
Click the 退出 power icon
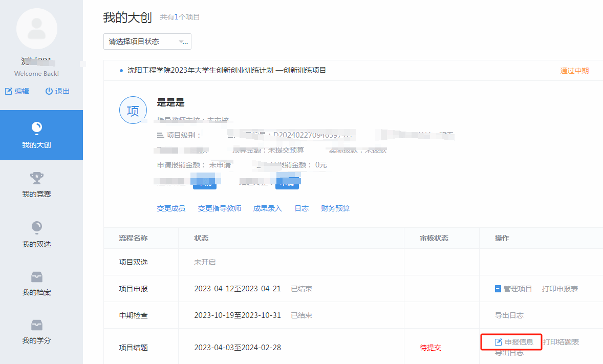[x=49, y=91]
